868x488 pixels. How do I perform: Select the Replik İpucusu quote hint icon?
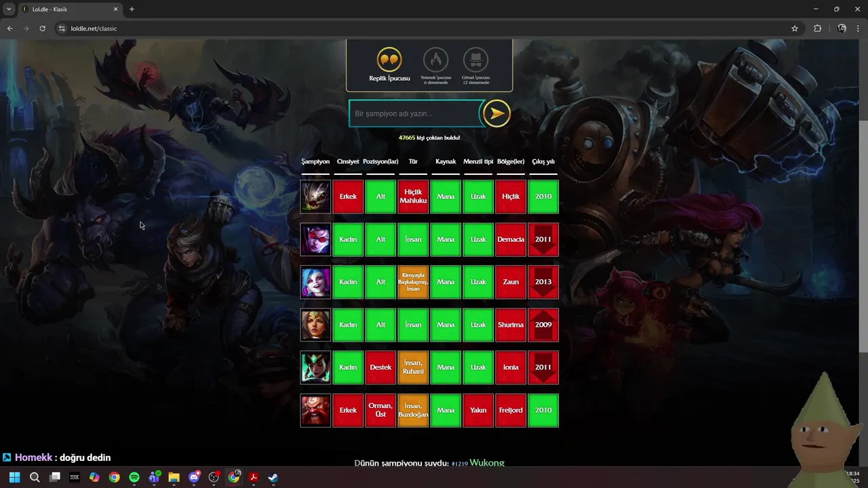[389, 60]
